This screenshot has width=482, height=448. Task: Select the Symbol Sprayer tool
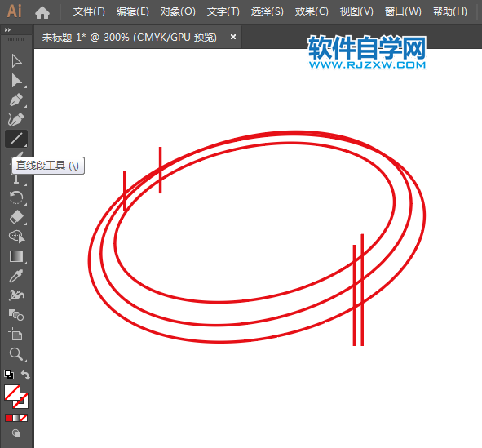tap(16, 295)
